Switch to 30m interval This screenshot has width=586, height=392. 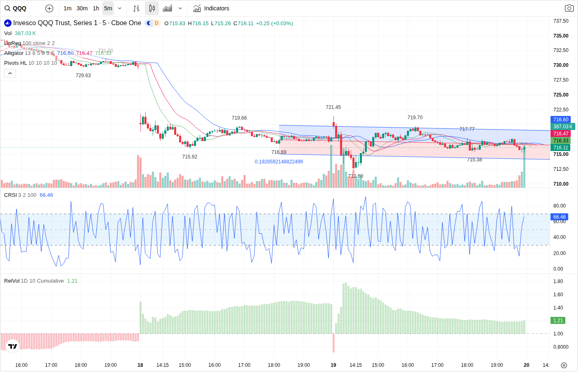[82, 8]
